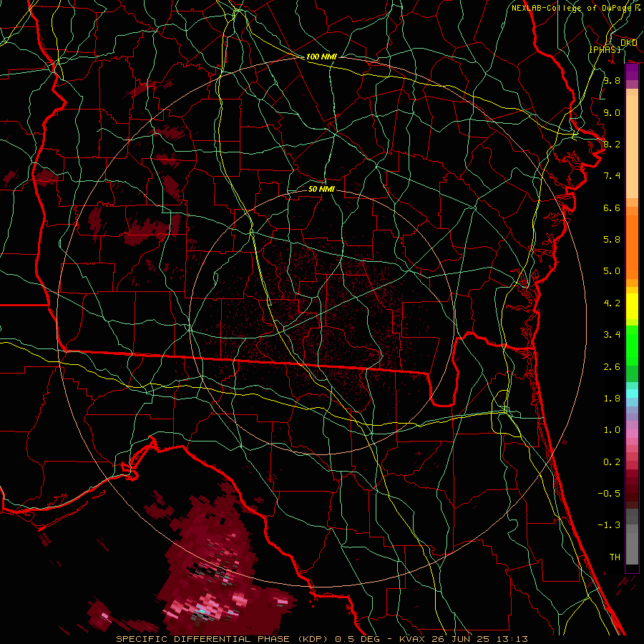This screenshot has height=644, width=644.
Task: Click the 9.0 value on the legend
Action: point(612,112)
